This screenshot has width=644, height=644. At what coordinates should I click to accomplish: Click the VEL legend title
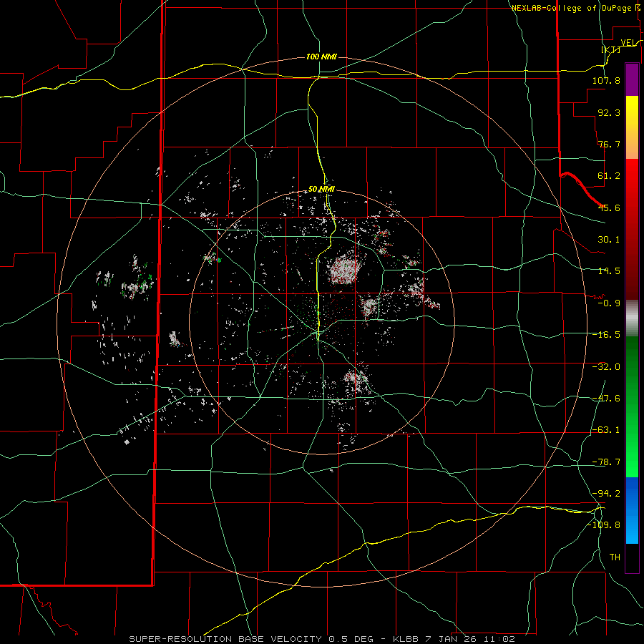click(628, 42)
